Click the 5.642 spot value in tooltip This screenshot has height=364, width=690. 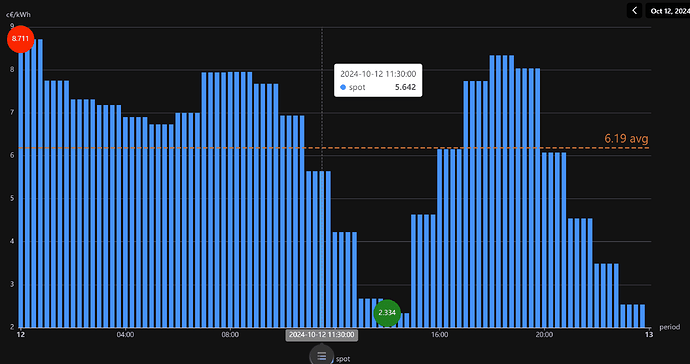tap(405, 87)
